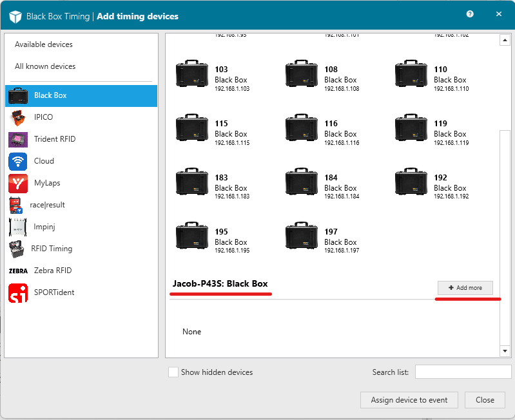Click Assign device to event

pyautogui.click(x=409, y=400)
